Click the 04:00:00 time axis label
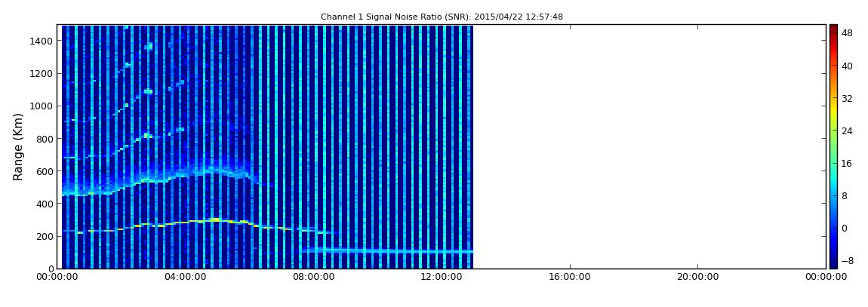This screenshot has height=307, width=868. tap(186, 277)
